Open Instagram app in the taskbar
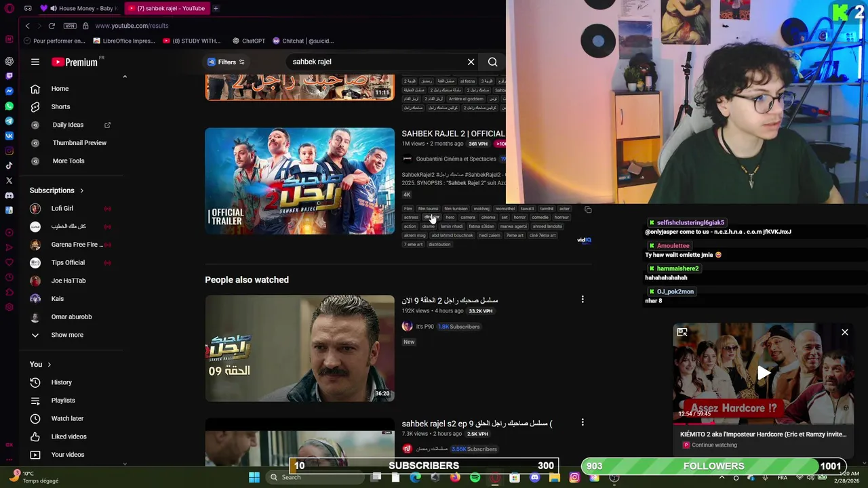The height and width of the screenshot is (488, 868). 574,477
